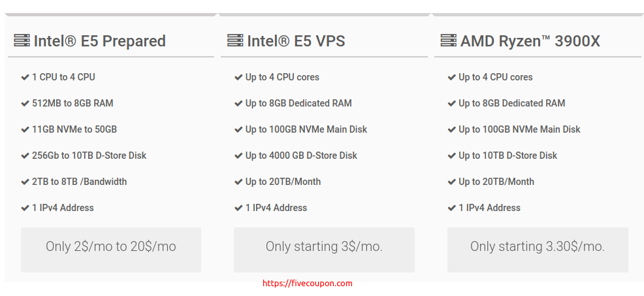
Task: Click checkmark beside 11GB NVMe to 50GB
Action: coord(25,129)
